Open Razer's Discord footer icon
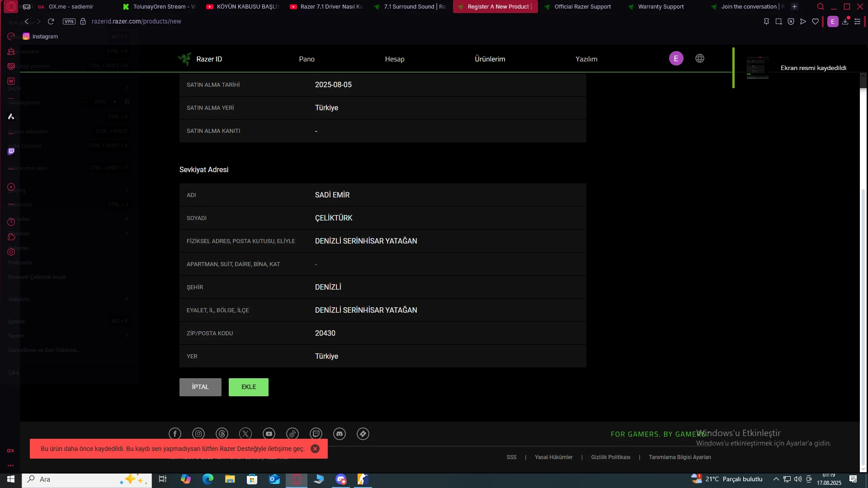 tap(340, 434)
